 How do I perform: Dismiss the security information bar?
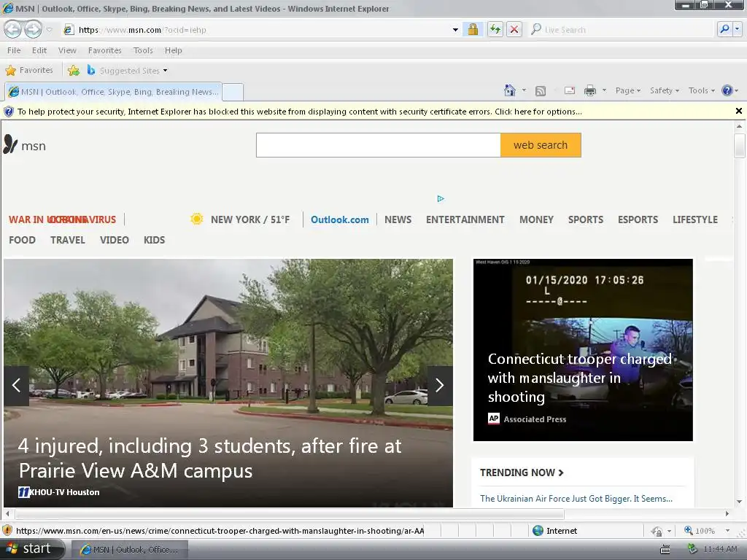[738, 111]
